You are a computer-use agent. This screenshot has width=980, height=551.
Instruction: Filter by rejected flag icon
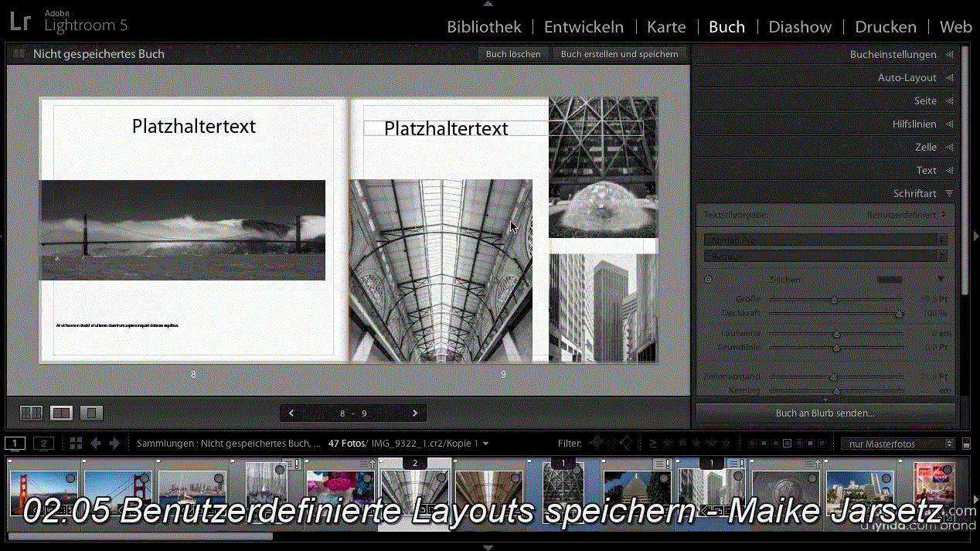pyautogui.click(x=626, y=444)
